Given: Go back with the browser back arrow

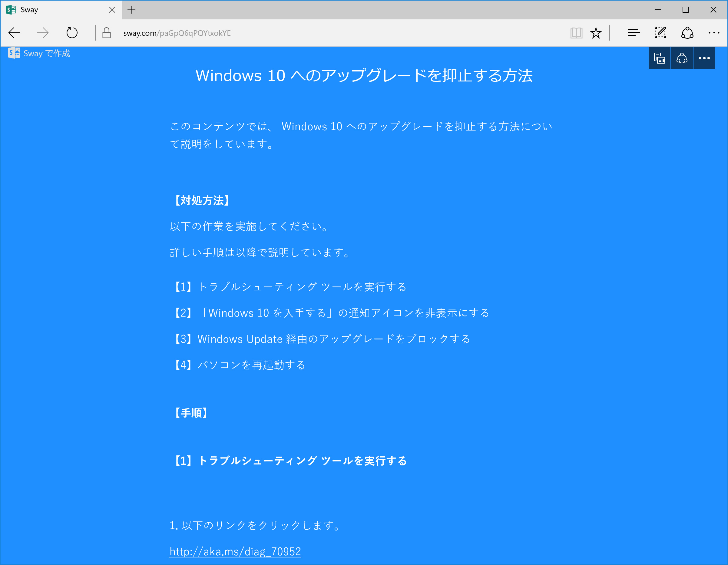Looking at the screenshot, I should pos(14,33).
